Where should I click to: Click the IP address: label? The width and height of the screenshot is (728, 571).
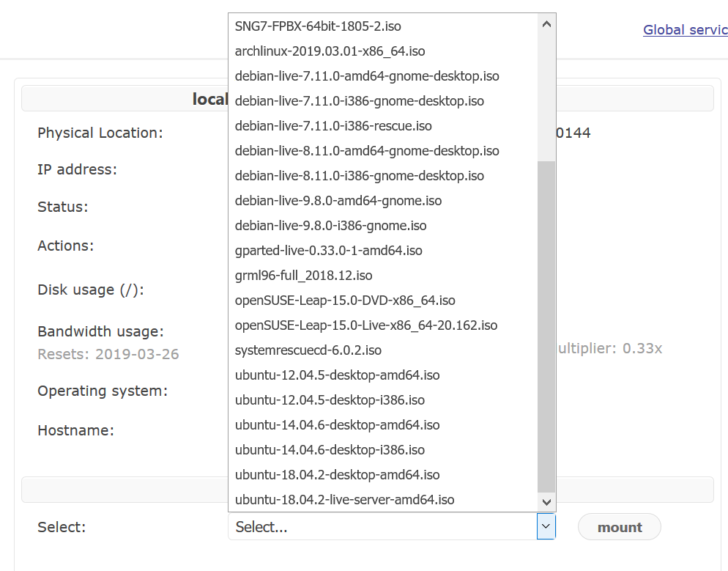click(77, 169)
